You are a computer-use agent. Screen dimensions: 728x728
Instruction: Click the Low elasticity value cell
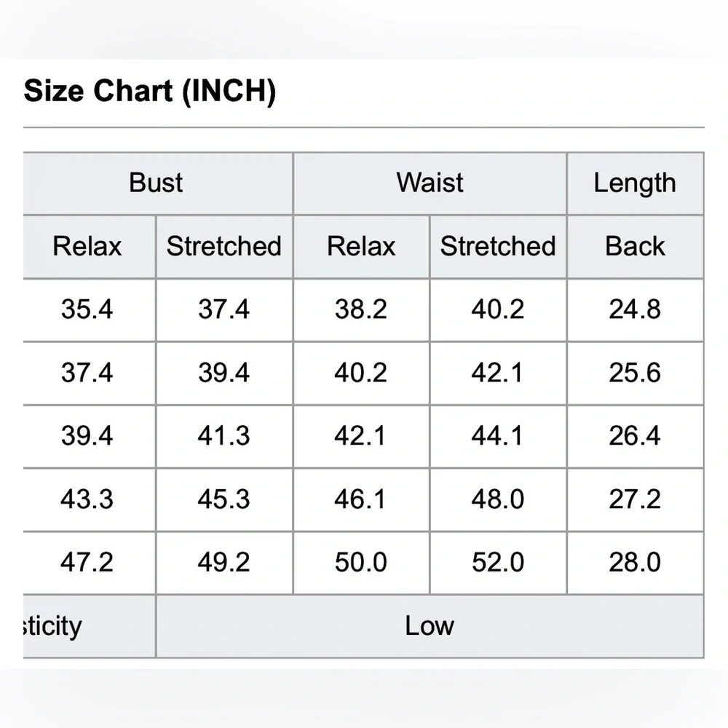point(430,626)
